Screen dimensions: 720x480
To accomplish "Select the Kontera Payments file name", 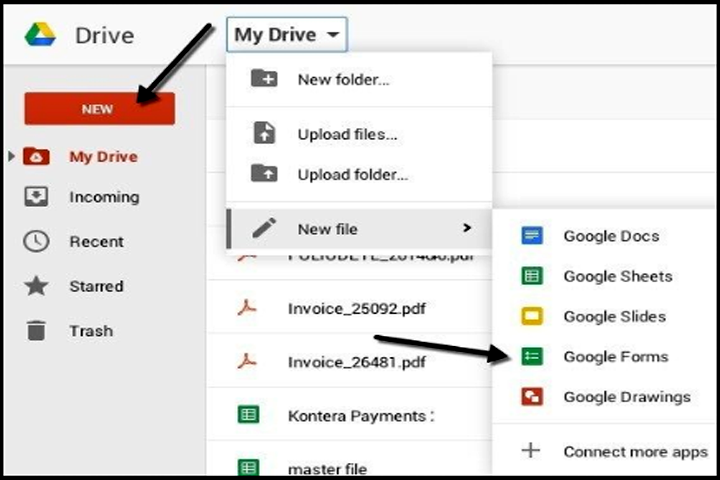I will 361,416.
